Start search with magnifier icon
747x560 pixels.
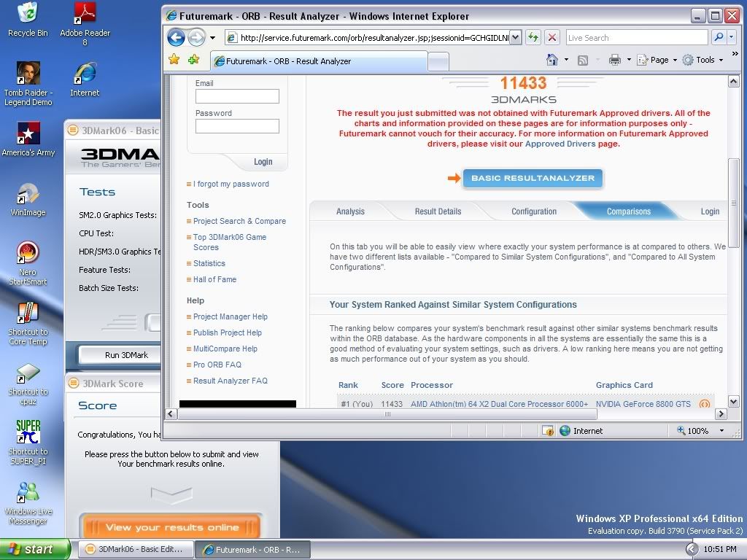point(719,37)
